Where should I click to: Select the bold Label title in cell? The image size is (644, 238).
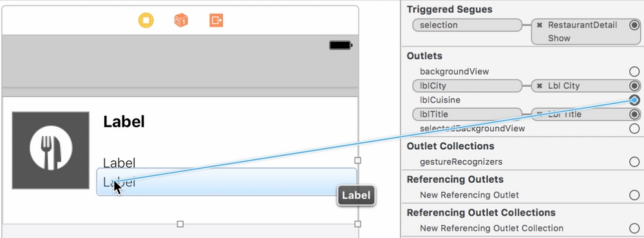[124, 122]
